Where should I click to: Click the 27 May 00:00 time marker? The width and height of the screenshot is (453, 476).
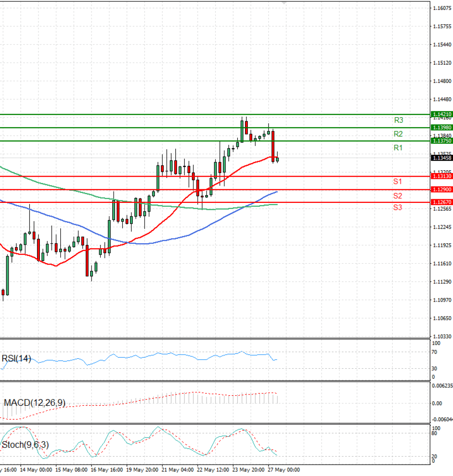point(284,470)
